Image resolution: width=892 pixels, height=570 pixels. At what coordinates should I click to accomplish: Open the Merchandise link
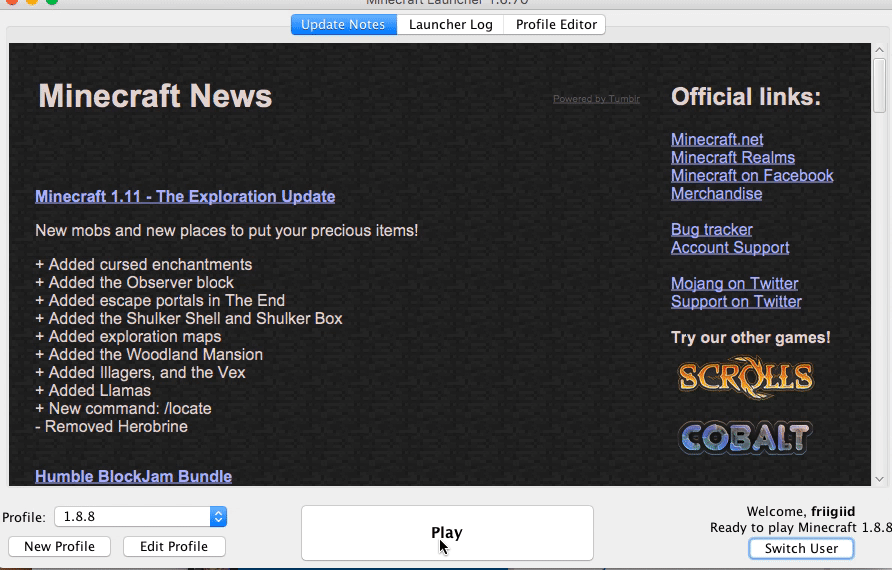pos(716,194)
